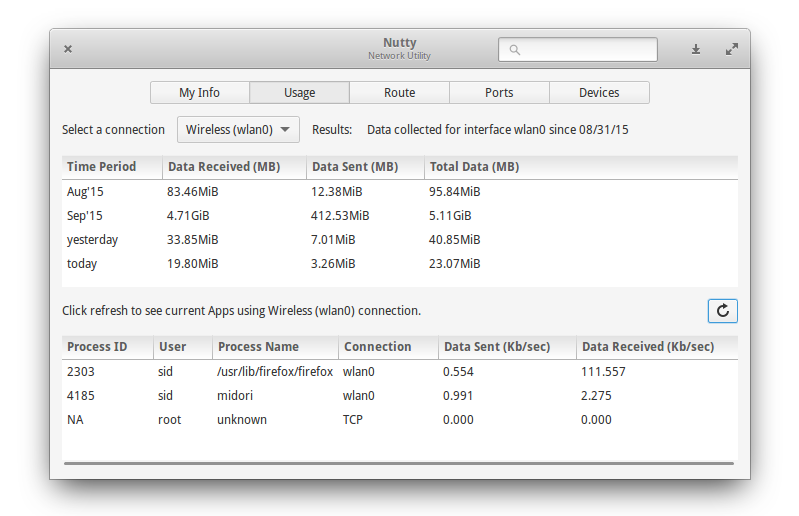
Task: Click the 5.11GiB total value
Action: coord(450,216)
